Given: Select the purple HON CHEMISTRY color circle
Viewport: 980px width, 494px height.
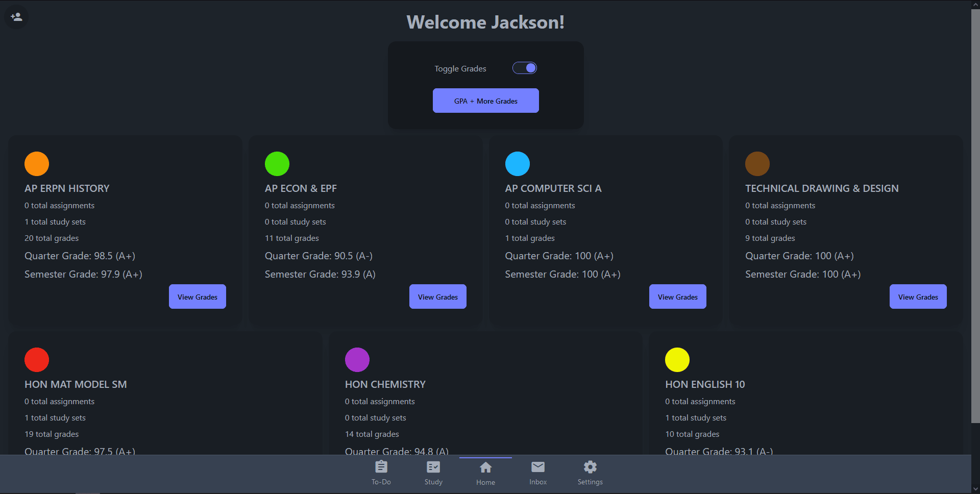Looking at the screenshot, I should tap(357, 360).
